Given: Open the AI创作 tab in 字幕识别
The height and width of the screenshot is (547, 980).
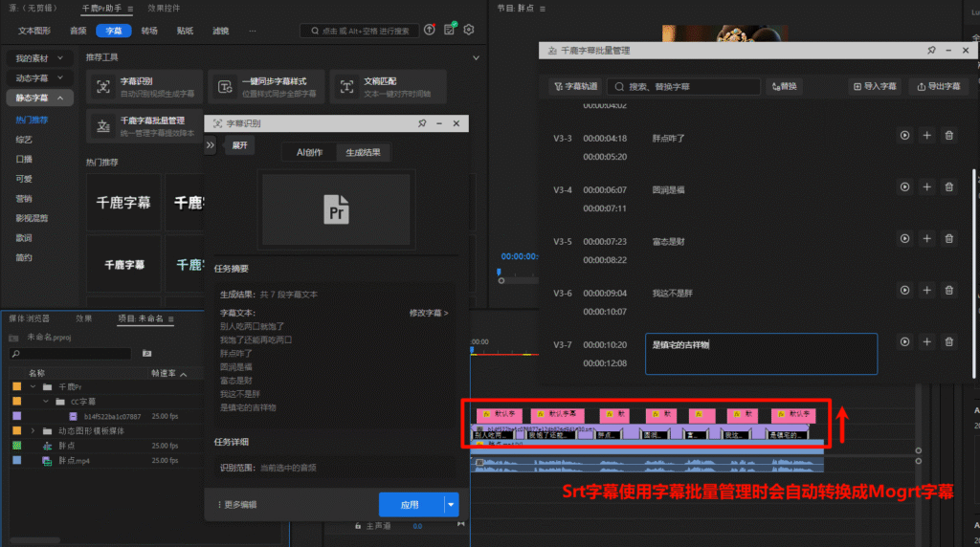Looking at the screenshot, I should pyautogui.click(x=309, y=152).
